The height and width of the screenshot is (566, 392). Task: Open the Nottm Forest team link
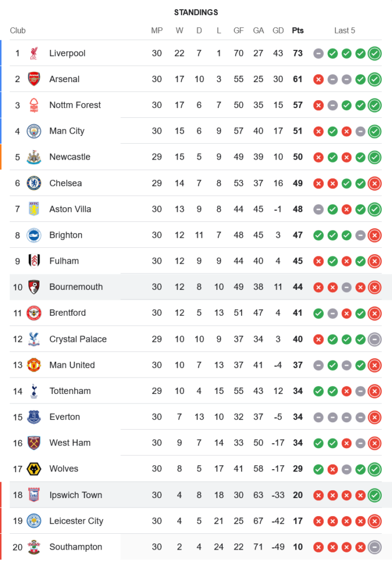tap(75, 105)
